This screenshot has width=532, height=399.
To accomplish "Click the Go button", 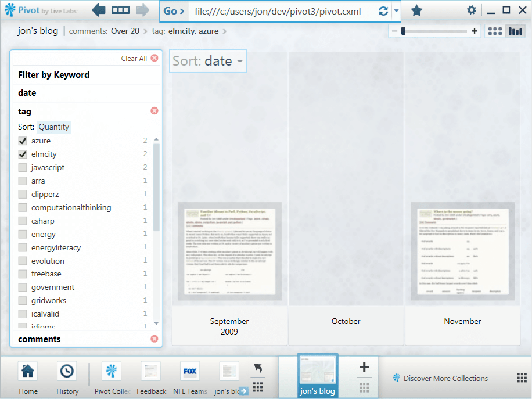I will point(174,11).
